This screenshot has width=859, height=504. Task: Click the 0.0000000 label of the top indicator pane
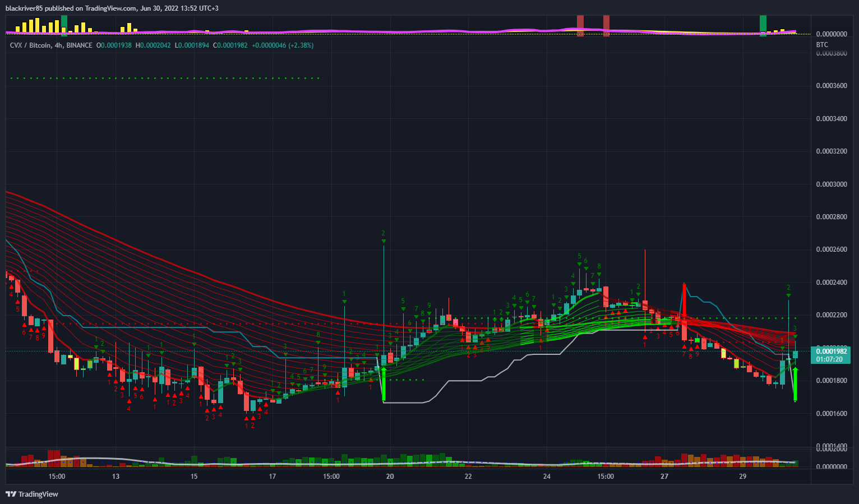[832, 34]
